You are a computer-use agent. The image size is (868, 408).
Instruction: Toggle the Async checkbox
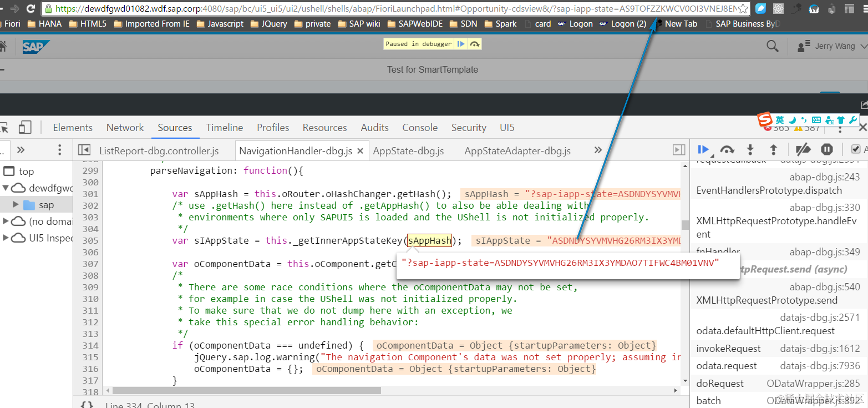(856, 149)
